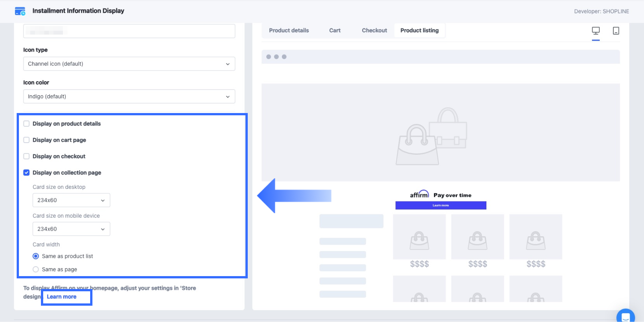Viewport: 644px width, 322px height.
Task: Open Card size on mobile device dropdown
Action: pyautogui.click(x=71, y=229)
